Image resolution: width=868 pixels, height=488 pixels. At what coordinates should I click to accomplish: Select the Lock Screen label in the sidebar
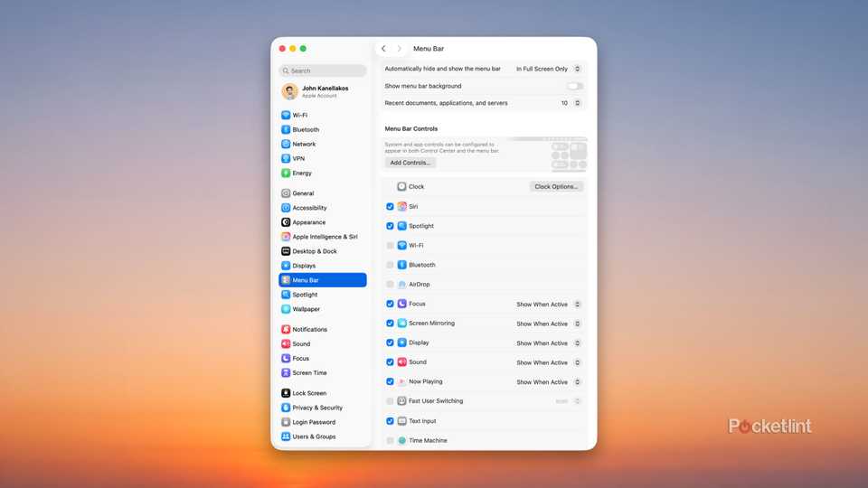(x=309, y=393)
